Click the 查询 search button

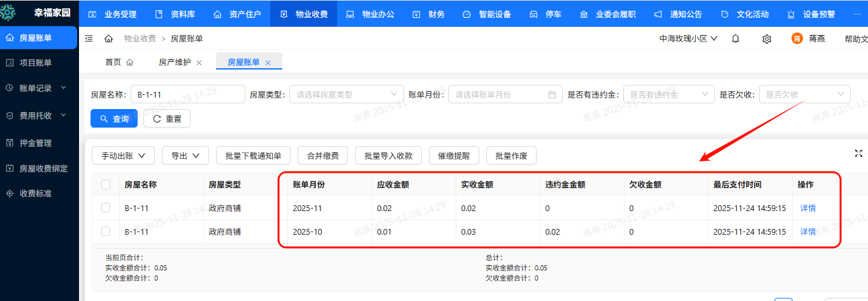[115, 119]
